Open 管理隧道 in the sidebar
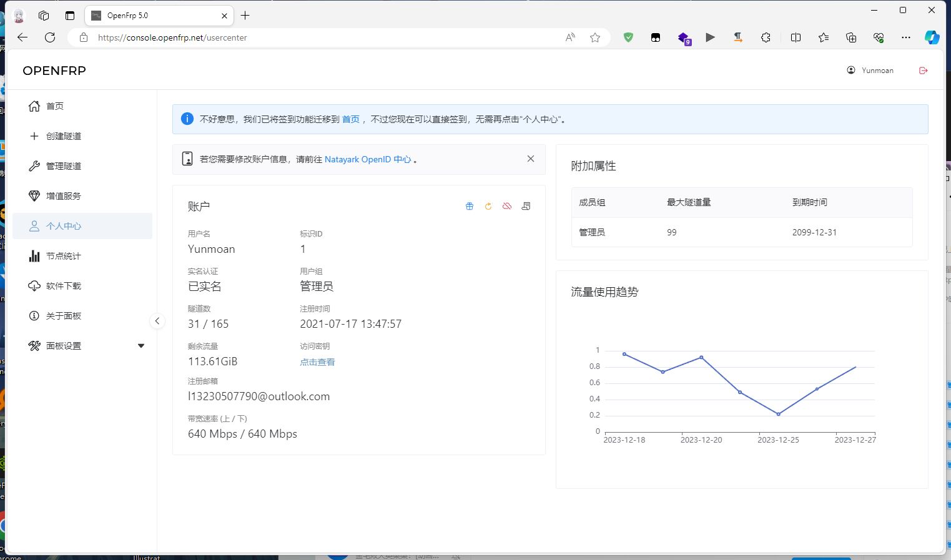Image resolution: width=951 pixels, height=560 pixels. [82, 166]
